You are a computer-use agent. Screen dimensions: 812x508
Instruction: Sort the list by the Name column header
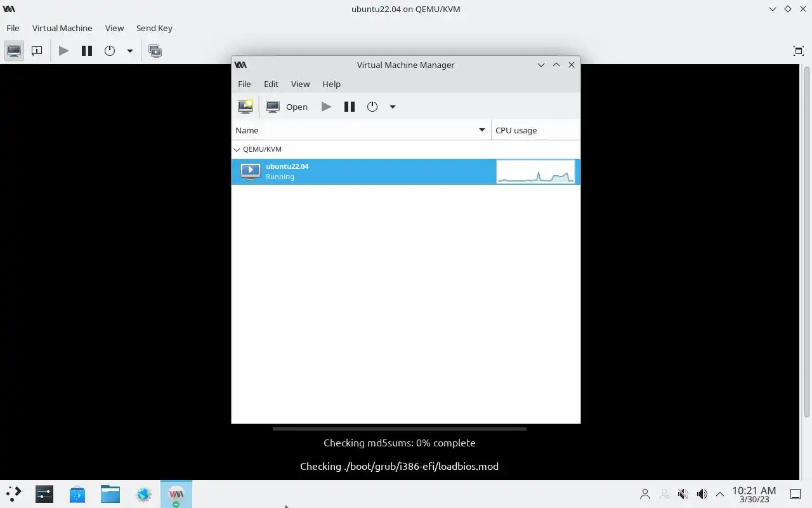361,130
